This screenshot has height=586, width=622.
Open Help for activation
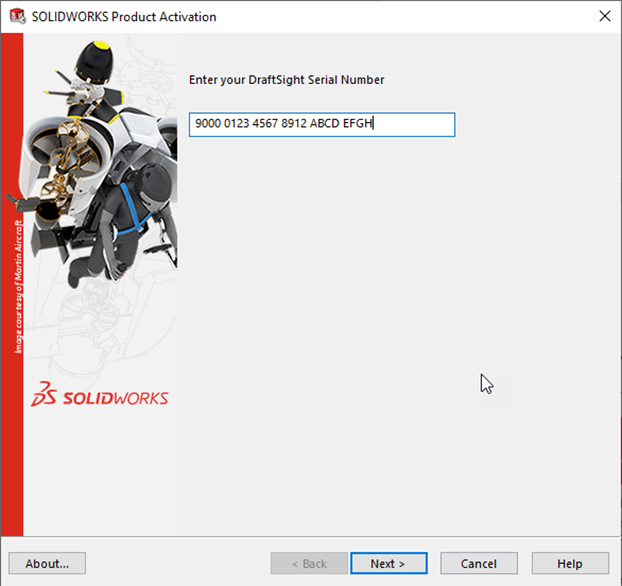point(570,563)
